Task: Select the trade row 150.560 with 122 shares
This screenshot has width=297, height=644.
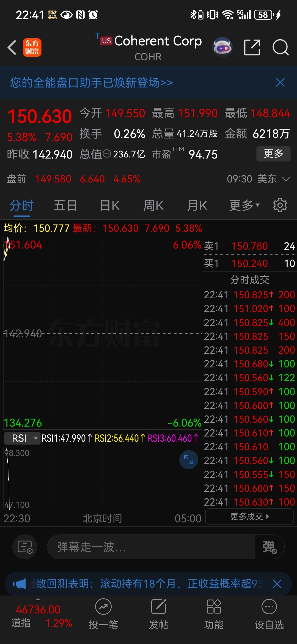Action: (249, 378)
